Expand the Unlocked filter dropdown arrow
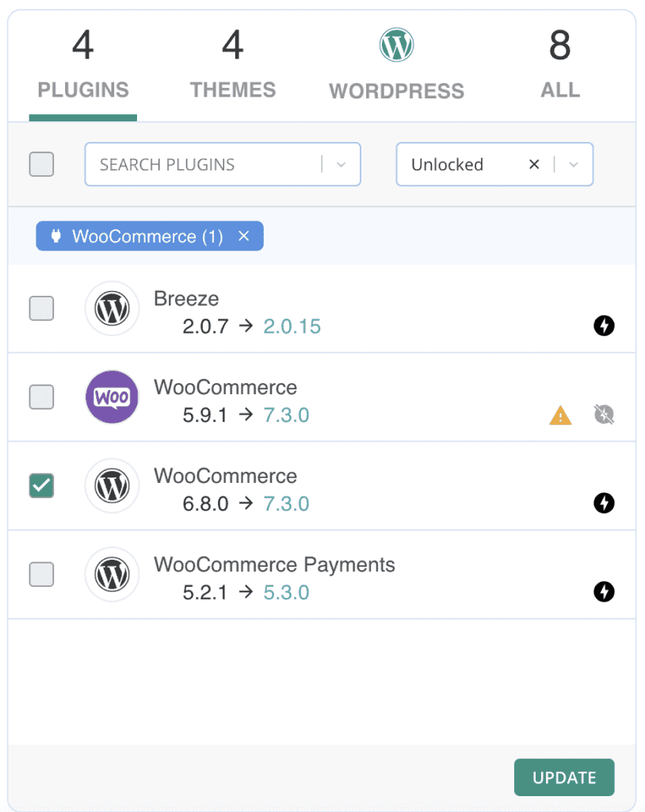 [573, 165]
